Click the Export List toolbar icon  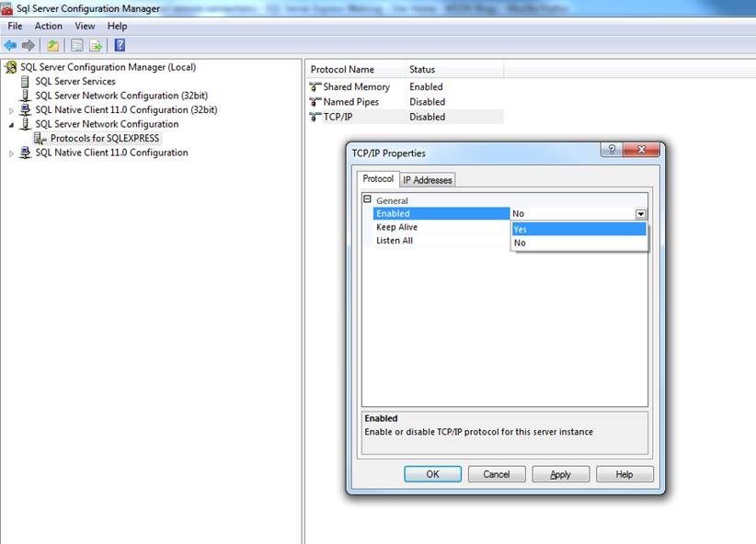pos(95,45)
